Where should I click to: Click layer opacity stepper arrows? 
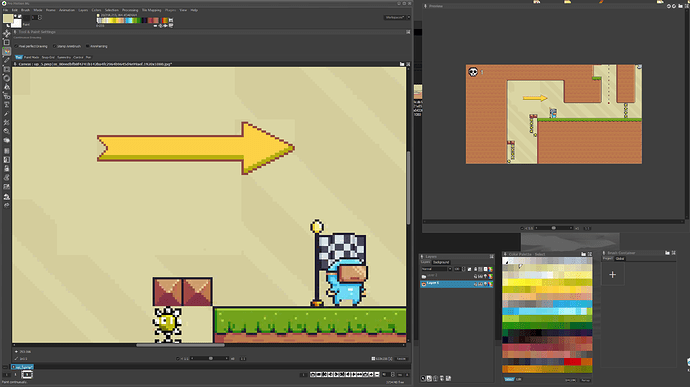point(463,269)
